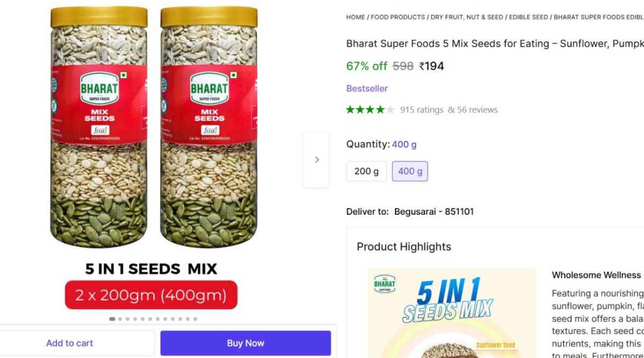Screen dimensions: 644x358
Task: Open the 915 ratings link
Action: pyautogui.click(x=422, y=109)
